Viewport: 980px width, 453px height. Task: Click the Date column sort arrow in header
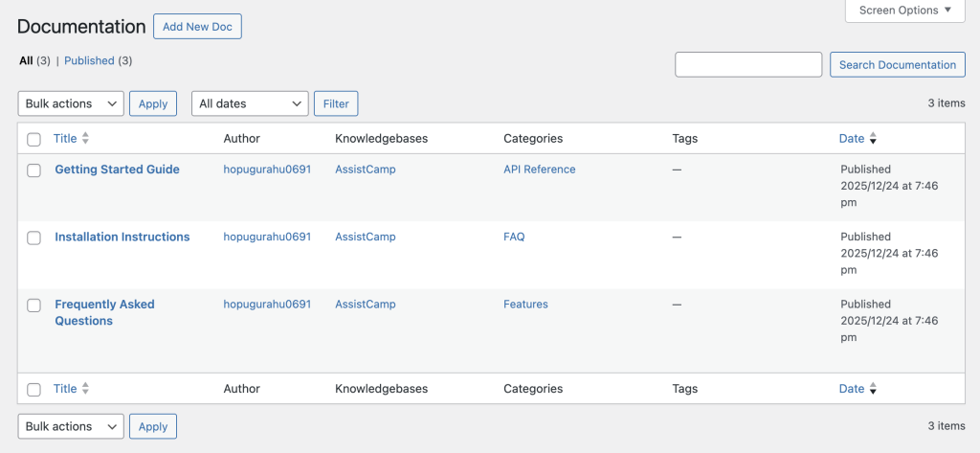coord(873,140)
